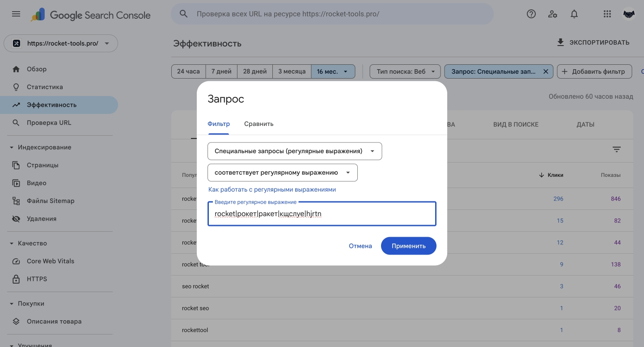
Task: Open the notifications bell
Action: coord(574,14)
